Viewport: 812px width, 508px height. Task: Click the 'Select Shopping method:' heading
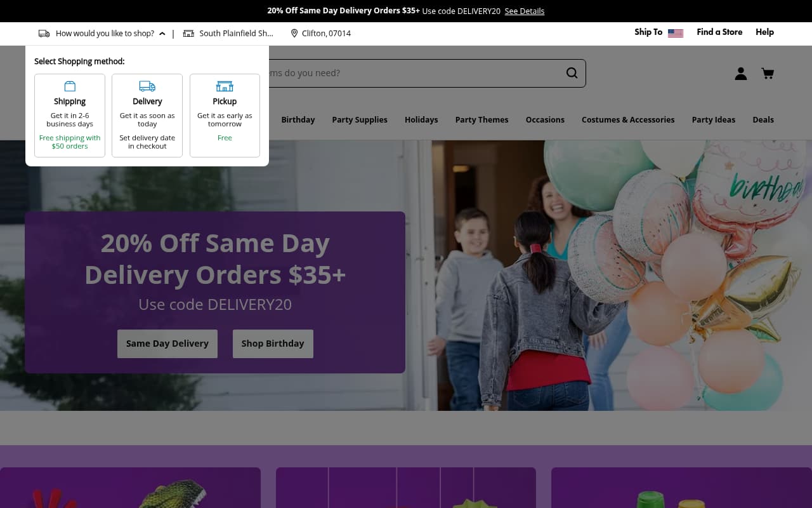[x=79, y=62]
